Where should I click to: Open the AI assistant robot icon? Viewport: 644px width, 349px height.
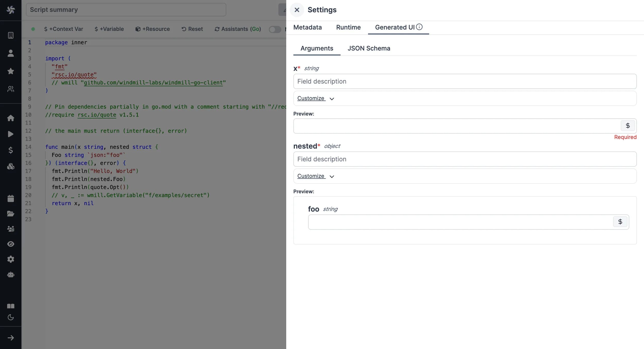coord(11,274)
